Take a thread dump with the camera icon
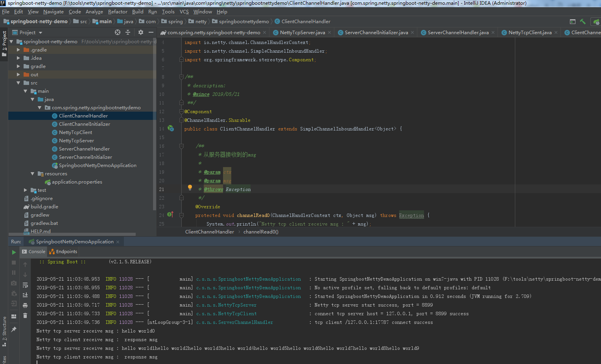This screenshot has width=601, height=364. 14,283
